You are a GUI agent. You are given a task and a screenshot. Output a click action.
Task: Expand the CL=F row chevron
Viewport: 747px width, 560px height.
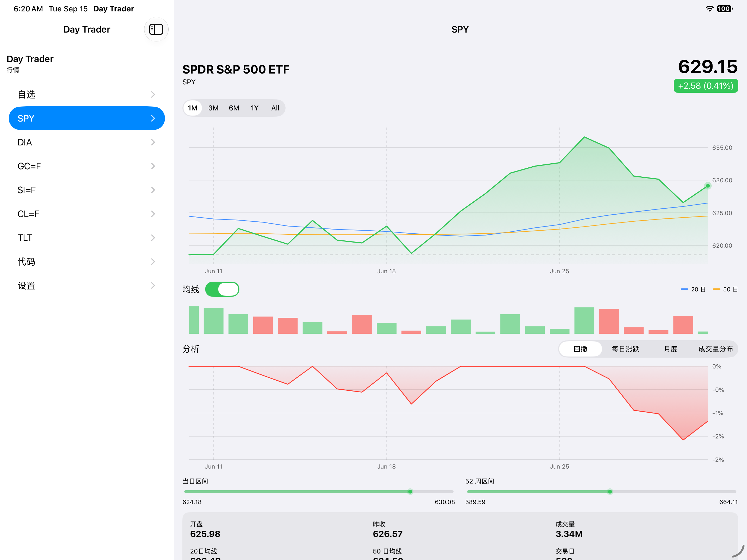pyautogui.click(x=153, y=214)
